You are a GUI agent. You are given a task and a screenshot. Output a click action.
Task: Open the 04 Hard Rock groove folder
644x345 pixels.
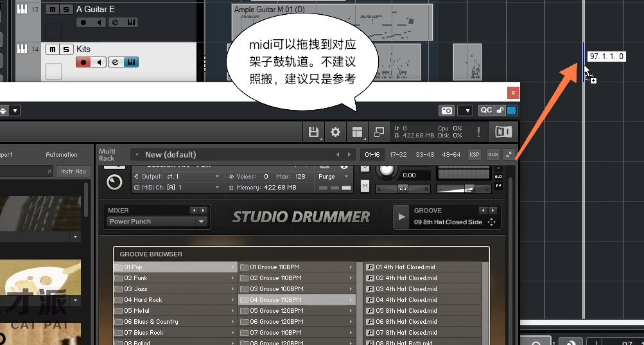pyautogui.click(x=175, y=300)
